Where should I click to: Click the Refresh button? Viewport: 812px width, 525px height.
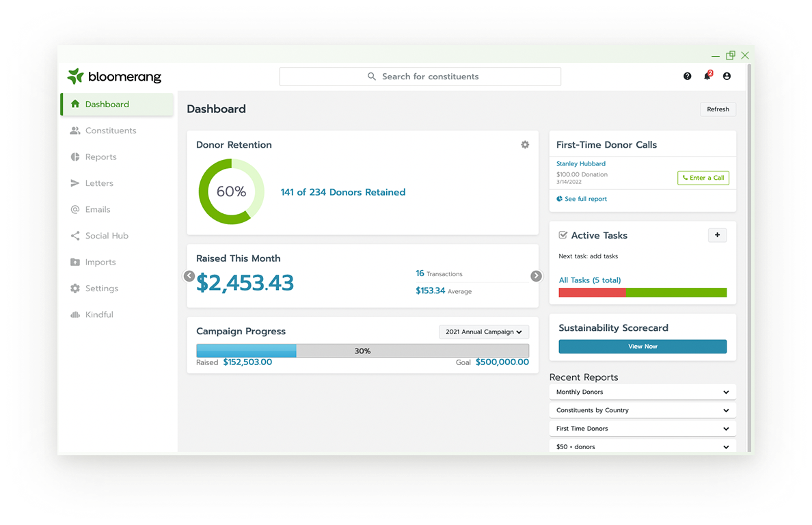tap(718, 109)
